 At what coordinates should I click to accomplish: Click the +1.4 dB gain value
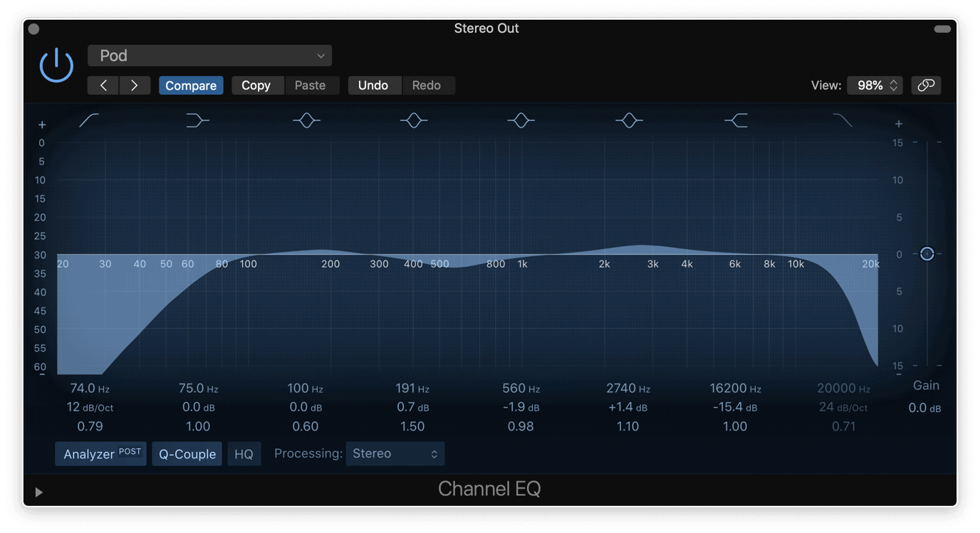627,408
